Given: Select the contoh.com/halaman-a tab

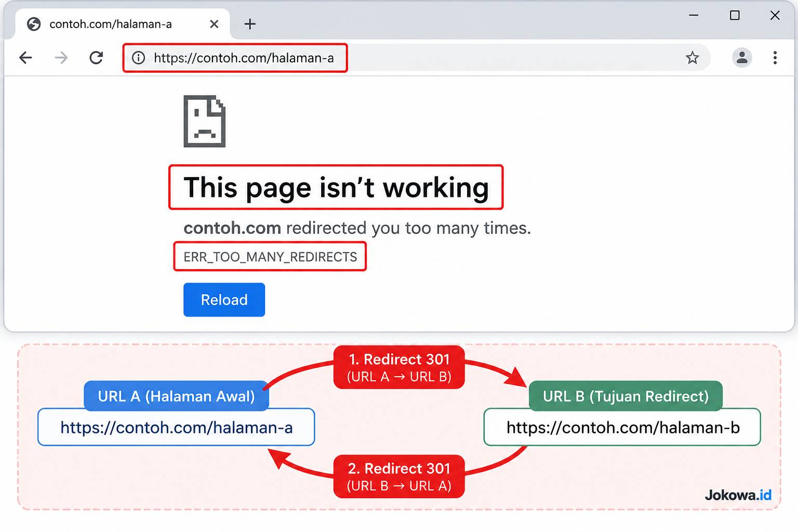Looking at the screenshot, I should [x=123, y=24].
